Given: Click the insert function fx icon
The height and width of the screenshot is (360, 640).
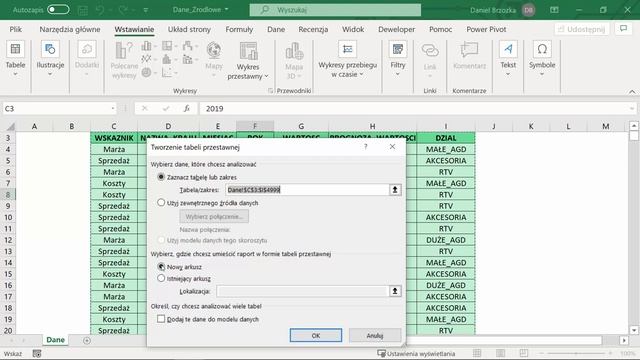Looking at the screenshot, I should coord(187,109).
